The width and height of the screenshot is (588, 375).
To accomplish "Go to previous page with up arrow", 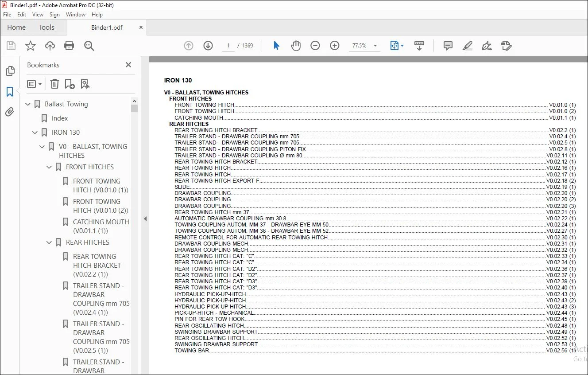I will point(189,46).
